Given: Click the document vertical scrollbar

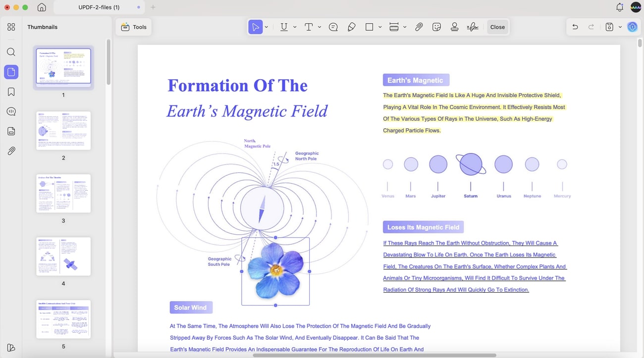Looking at the screenshot, I should pyautogui.click(x=640, y=43).
